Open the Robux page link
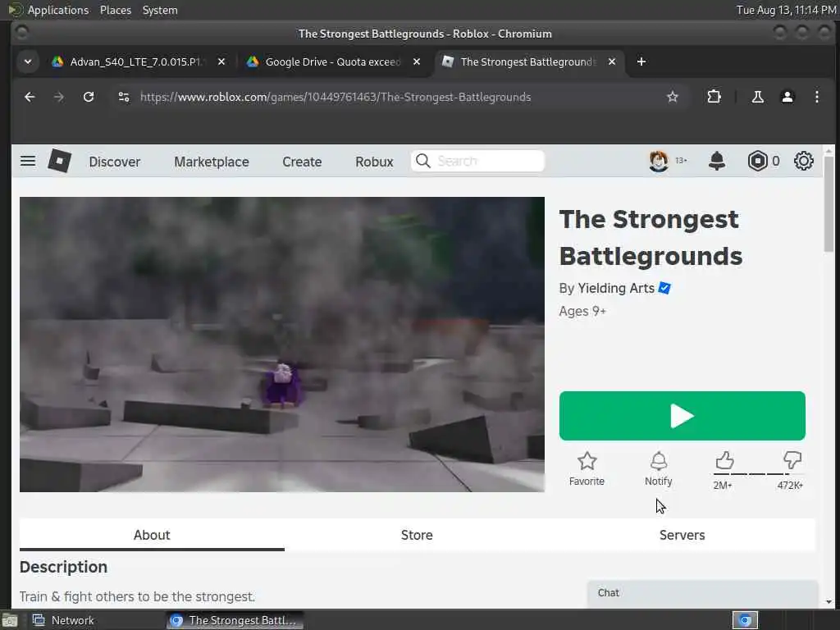The image size is (840, 630). (x=374, y=162)
